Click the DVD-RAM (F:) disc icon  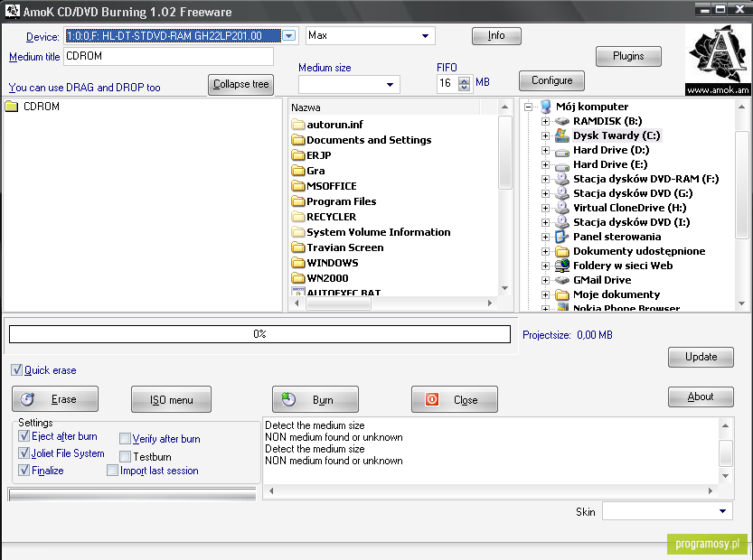pos(562,179)
